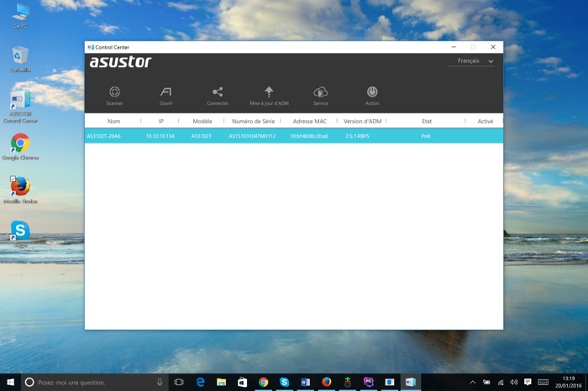Open Google Chrome desktop shortcut

[x=20, y=143]
